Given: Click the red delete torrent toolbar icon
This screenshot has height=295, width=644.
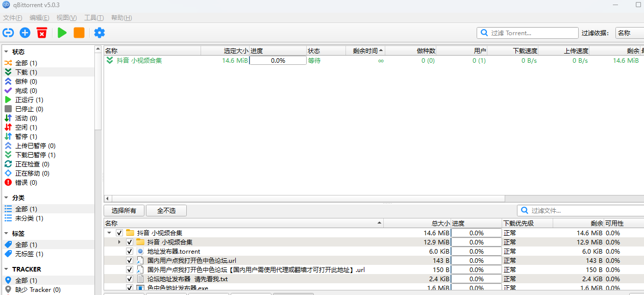Looking at the screenshot, I should pos(42,33).
